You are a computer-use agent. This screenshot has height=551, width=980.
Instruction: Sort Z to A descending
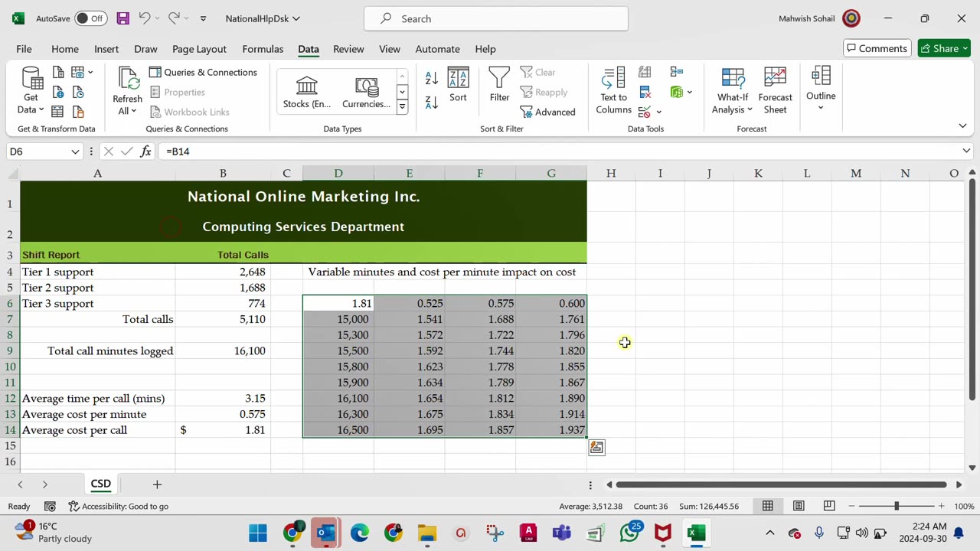click(x=432, y=102)
